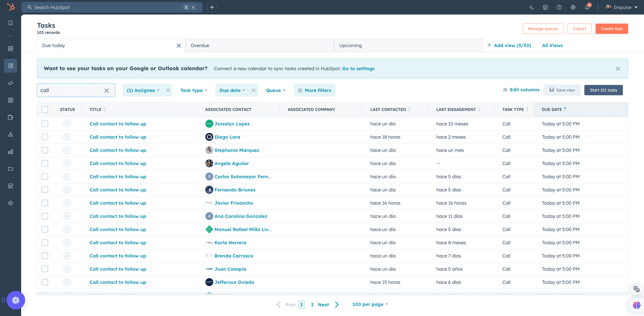Viewport: 644px width, 316px height.
Task: Expand the Queue filter dropdown
Action: pyautogui.click(x=276, y=90)
